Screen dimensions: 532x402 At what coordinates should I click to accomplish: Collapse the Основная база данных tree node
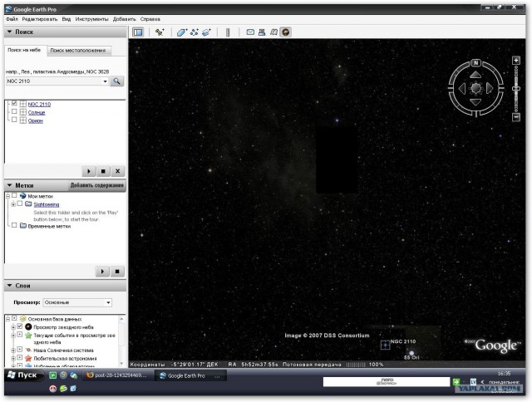point(8,319)
